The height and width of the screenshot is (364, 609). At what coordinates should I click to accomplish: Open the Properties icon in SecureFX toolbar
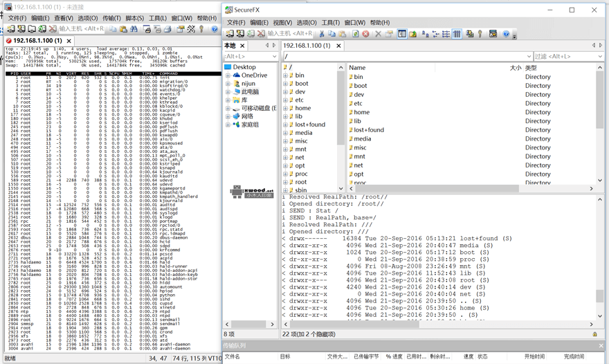(x=389, y=34)
